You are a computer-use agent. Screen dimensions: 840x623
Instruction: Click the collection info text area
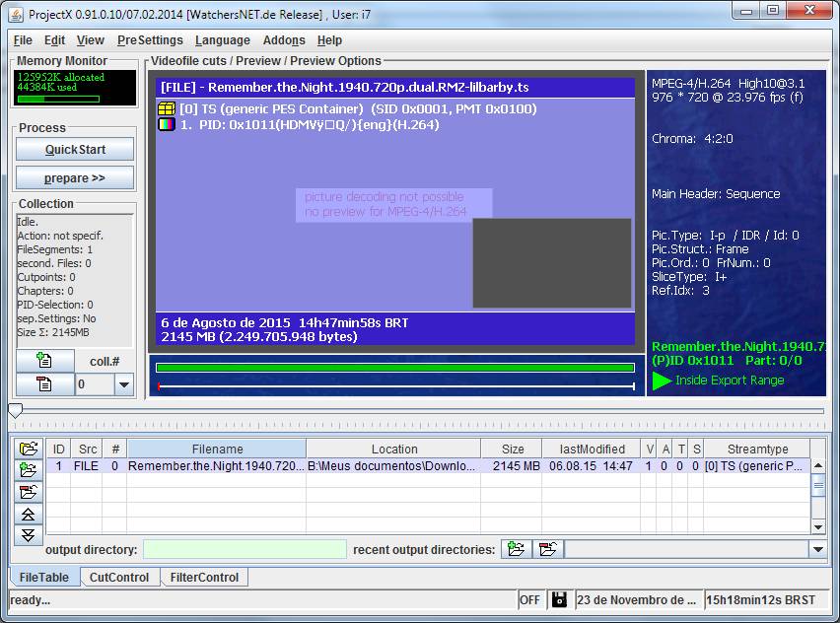click(x=75, y=280)
